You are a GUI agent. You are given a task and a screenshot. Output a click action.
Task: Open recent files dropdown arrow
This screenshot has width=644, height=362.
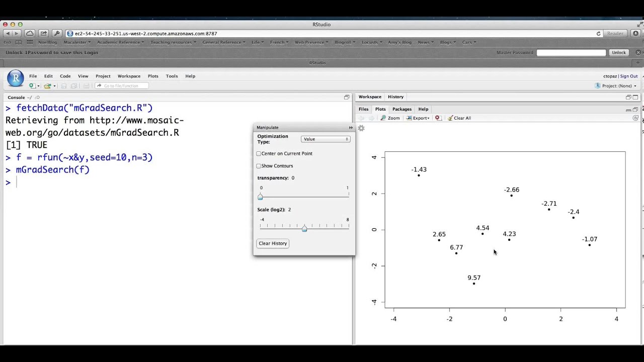[54, 86]
